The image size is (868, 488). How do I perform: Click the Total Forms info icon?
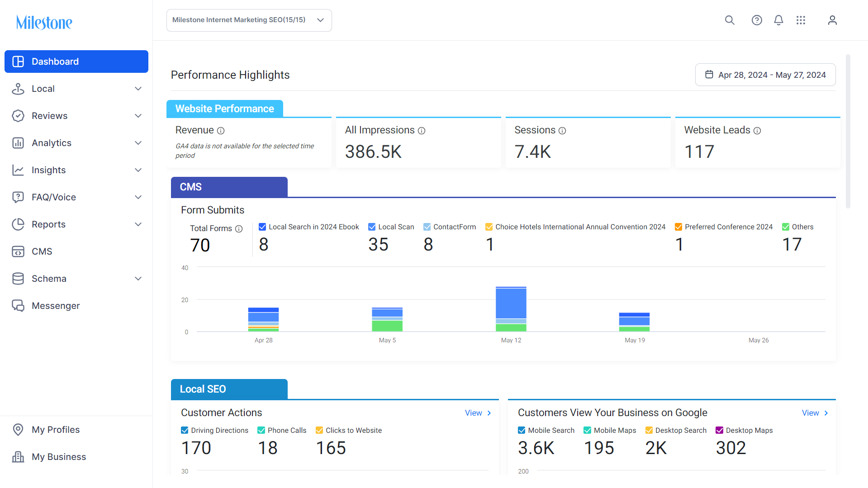239,229
